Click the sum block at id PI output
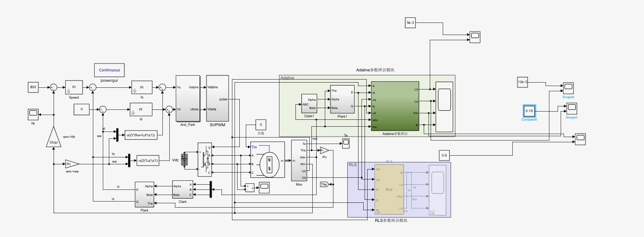This screenshot has width=644, height=237. click(170, 110)
